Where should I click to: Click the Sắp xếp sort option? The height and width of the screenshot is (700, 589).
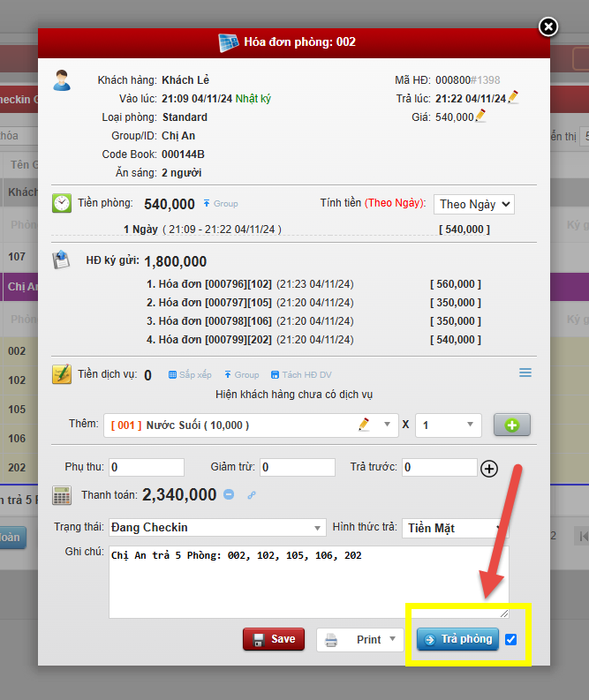click(x=191, y=375)
